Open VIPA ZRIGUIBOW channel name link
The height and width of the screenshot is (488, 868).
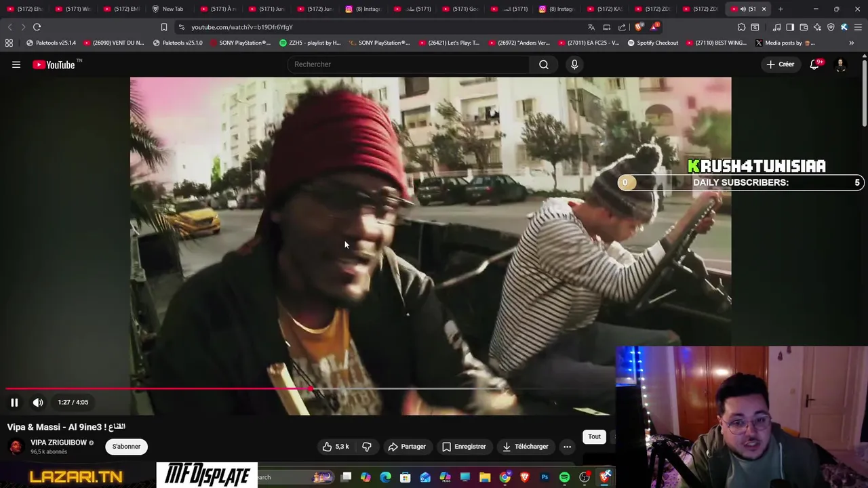coord(58,443)
